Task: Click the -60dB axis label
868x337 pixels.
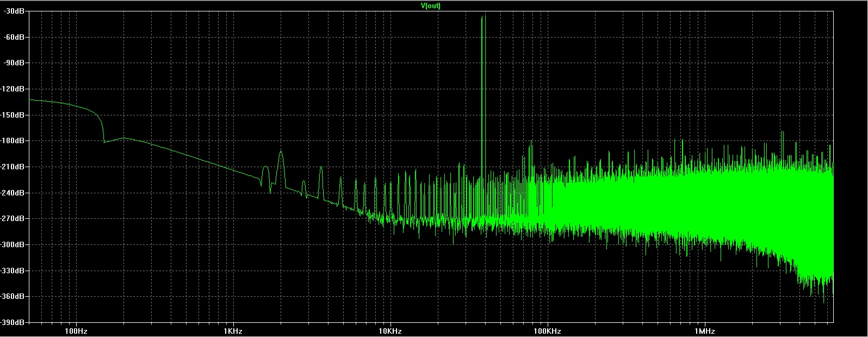Action: point(14,38)
